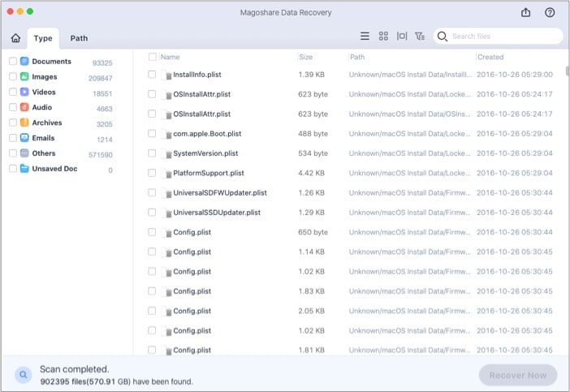Select the UniversalSDFWUpdater.plist file name

point(220,192)
